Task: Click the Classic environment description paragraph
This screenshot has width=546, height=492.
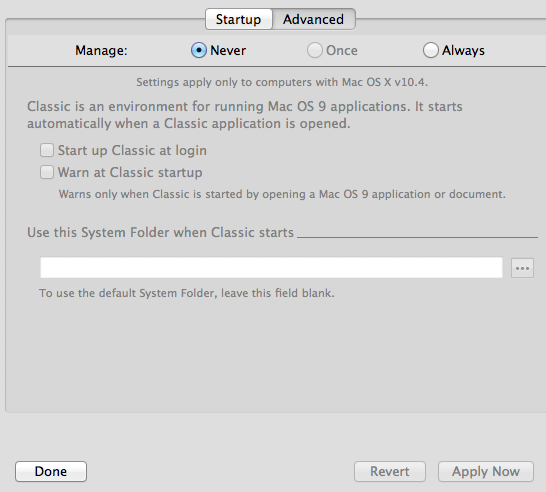Action: pos(245,115)
